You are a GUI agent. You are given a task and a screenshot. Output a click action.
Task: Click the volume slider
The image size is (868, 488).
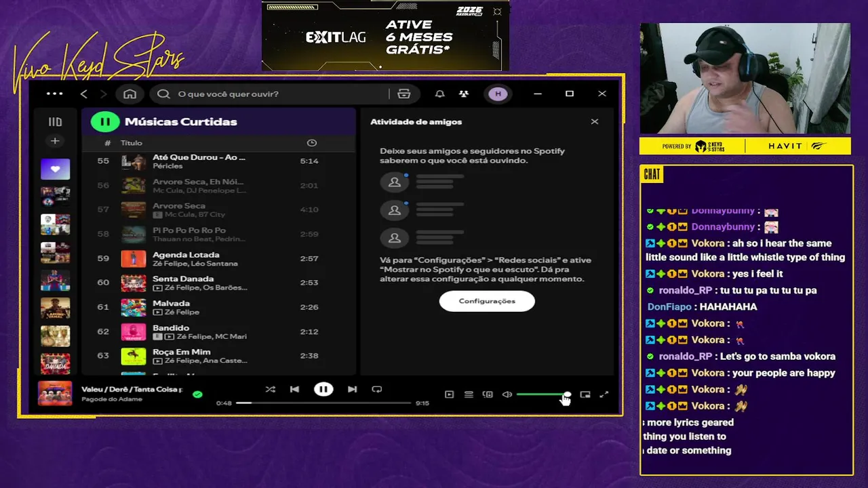coord(543,394)
